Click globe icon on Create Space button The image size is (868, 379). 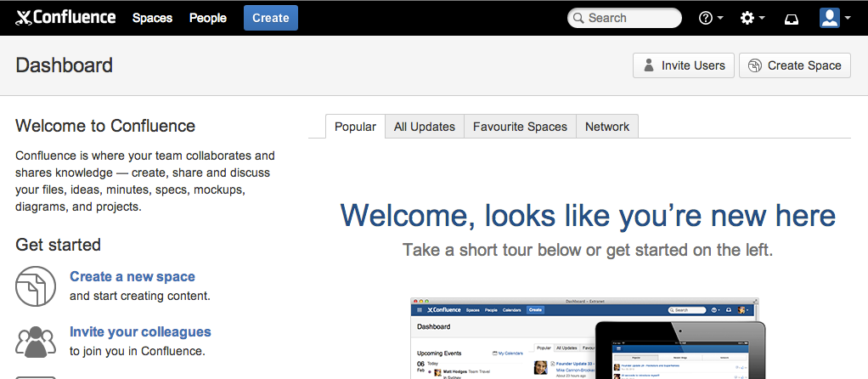click(755, 65)
